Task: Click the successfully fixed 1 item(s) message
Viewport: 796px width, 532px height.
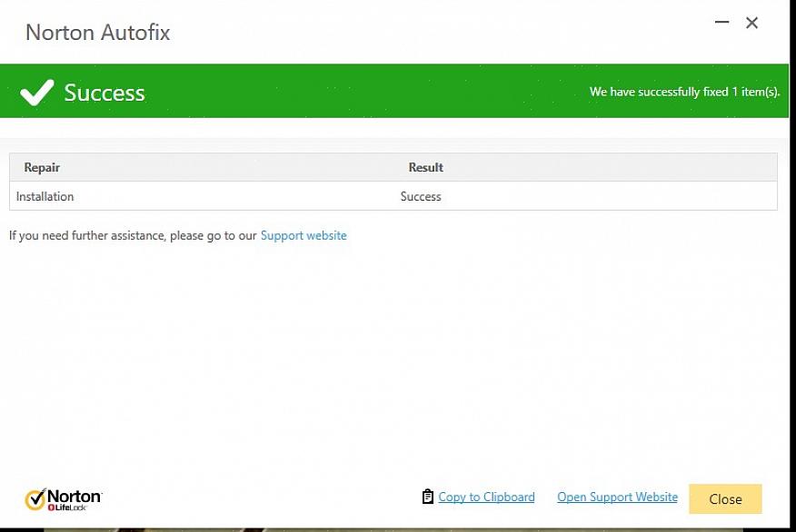Action: click(684, 92)
